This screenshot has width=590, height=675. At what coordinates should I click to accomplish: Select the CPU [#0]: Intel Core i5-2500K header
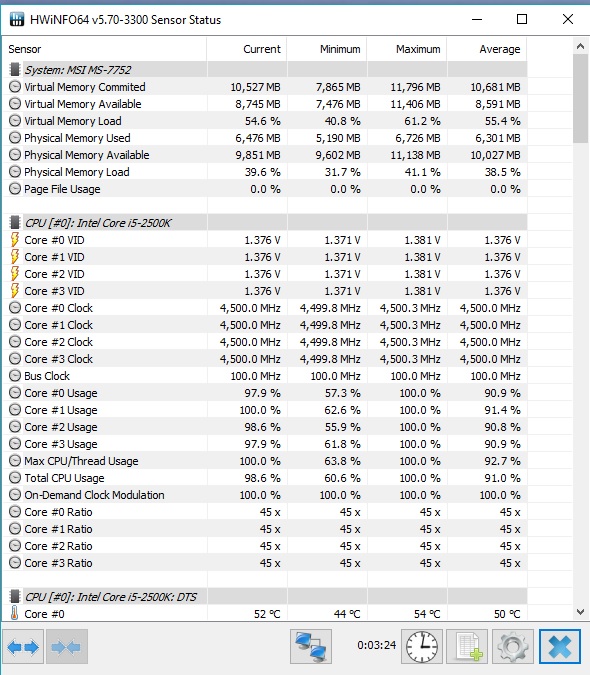coord(265,223)
